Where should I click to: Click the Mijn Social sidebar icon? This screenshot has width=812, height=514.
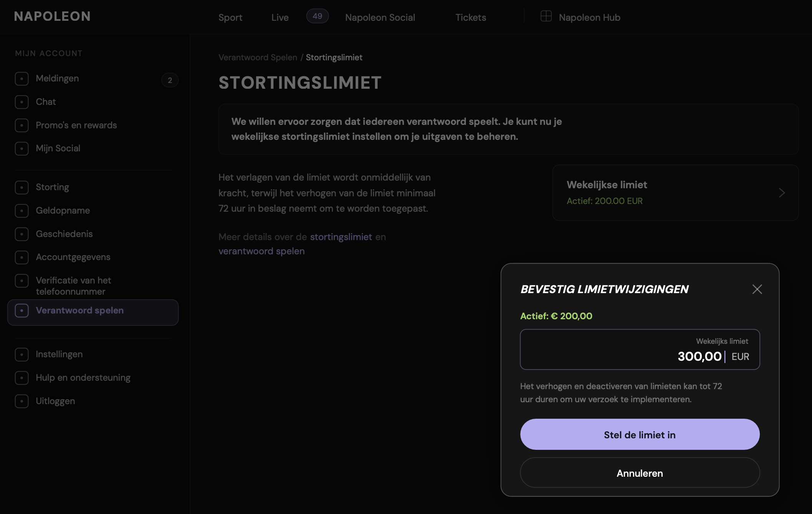click(x=22, y=149)
